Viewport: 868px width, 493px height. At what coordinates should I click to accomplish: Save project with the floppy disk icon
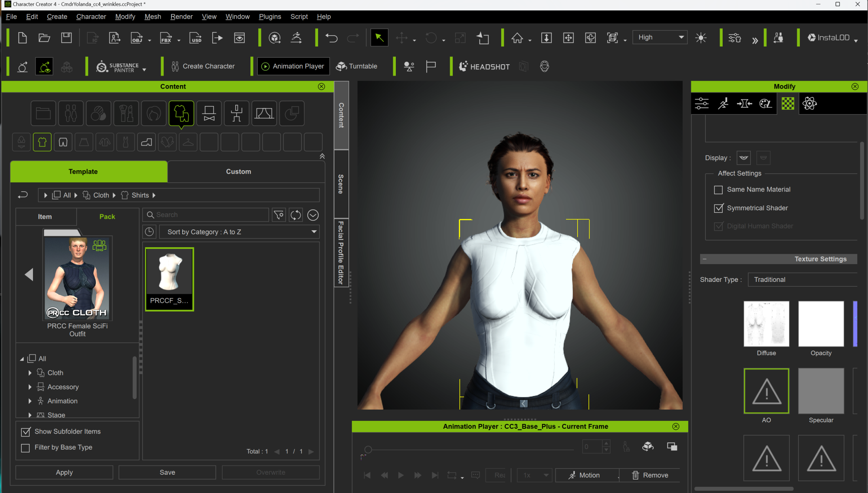(66, 38)
